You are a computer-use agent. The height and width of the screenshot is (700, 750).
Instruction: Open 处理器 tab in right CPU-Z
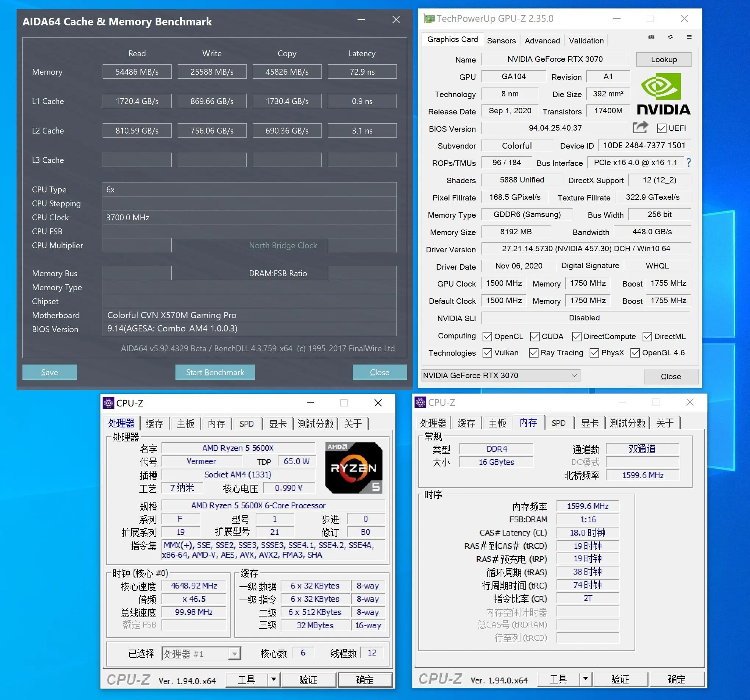[x=433, y=423]
